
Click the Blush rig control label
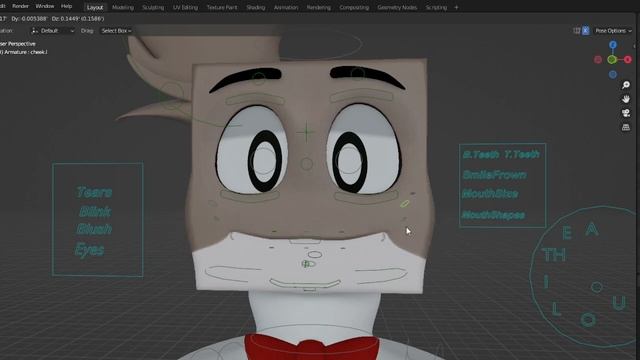(94, 229)
